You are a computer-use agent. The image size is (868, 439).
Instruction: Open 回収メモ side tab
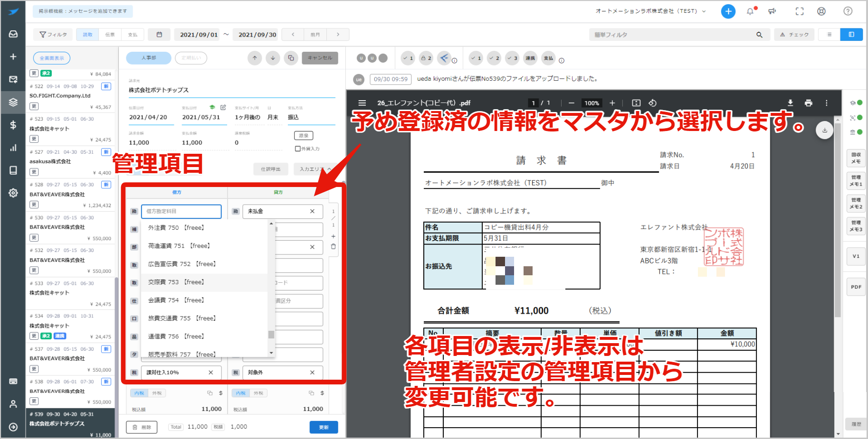point(856,158)
